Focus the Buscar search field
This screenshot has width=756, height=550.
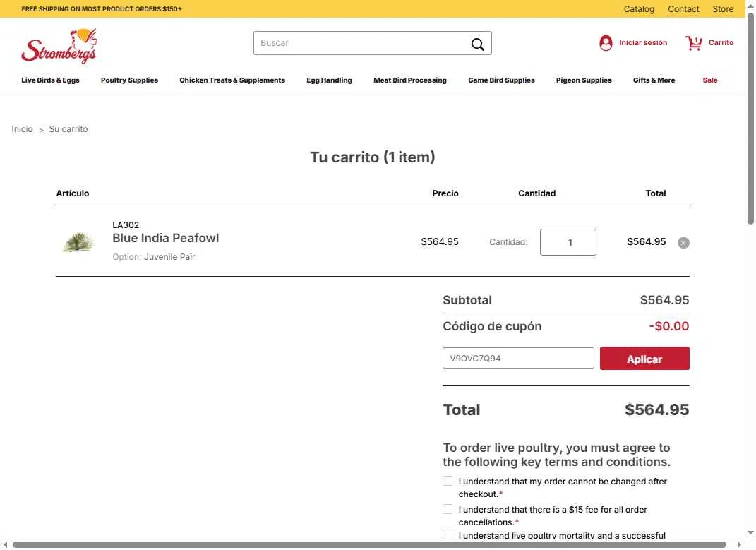[372, 43]
